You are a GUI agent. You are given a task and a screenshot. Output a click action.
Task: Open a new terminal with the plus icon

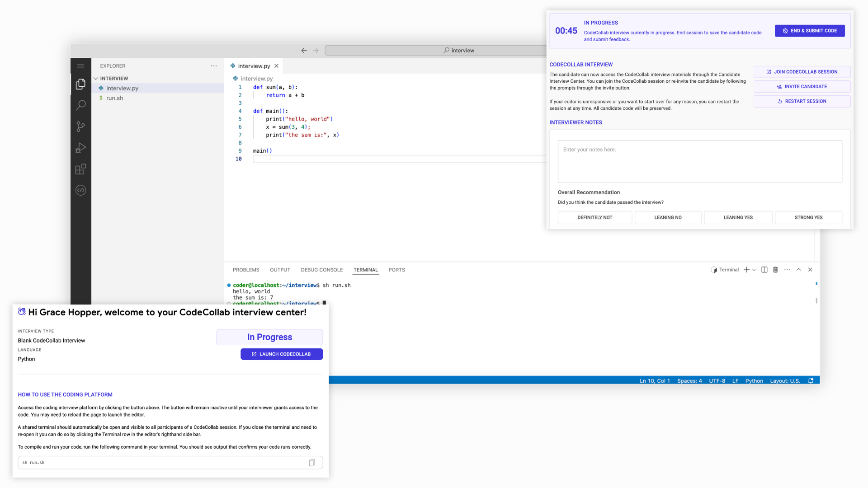(x=747, y=269)
